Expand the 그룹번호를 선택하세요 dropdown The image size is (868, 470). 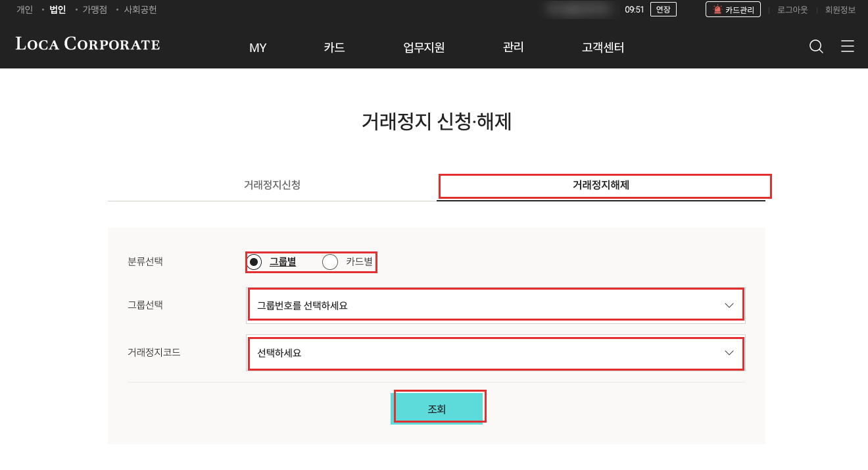(496, 305)
